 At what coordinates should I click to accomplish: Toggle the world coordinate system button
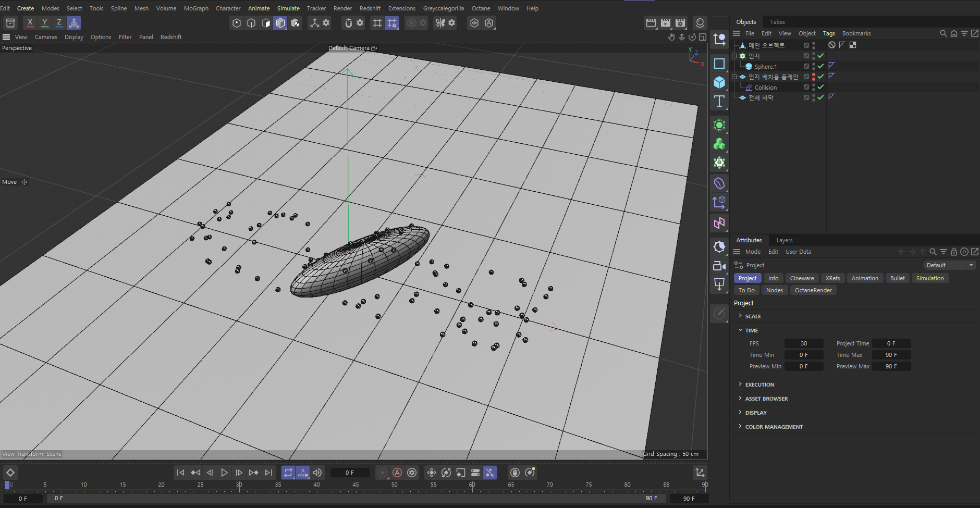[74, 22]
